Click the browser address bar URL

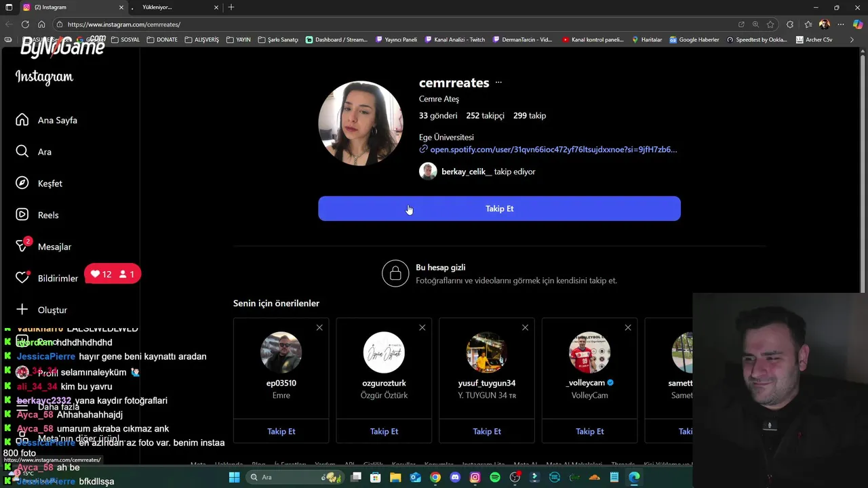pyautogui.click(x=124, y=24)
